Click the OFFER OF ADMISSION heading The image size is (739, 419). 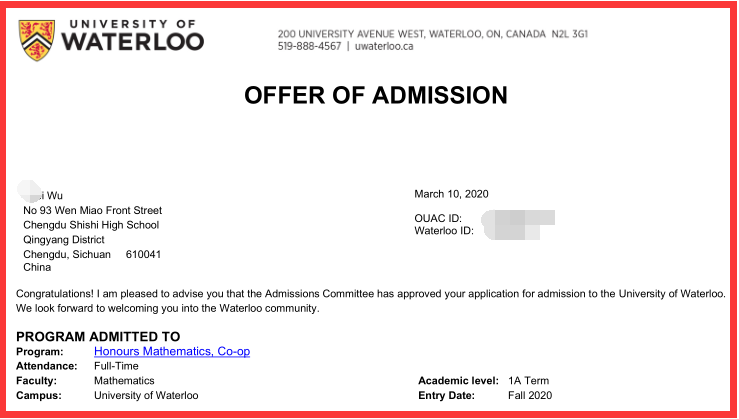coord(375,96)
